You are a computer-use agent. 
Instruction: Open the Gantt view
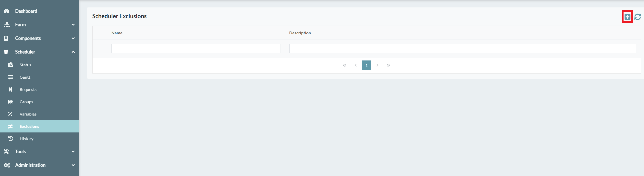pos(25,77)
